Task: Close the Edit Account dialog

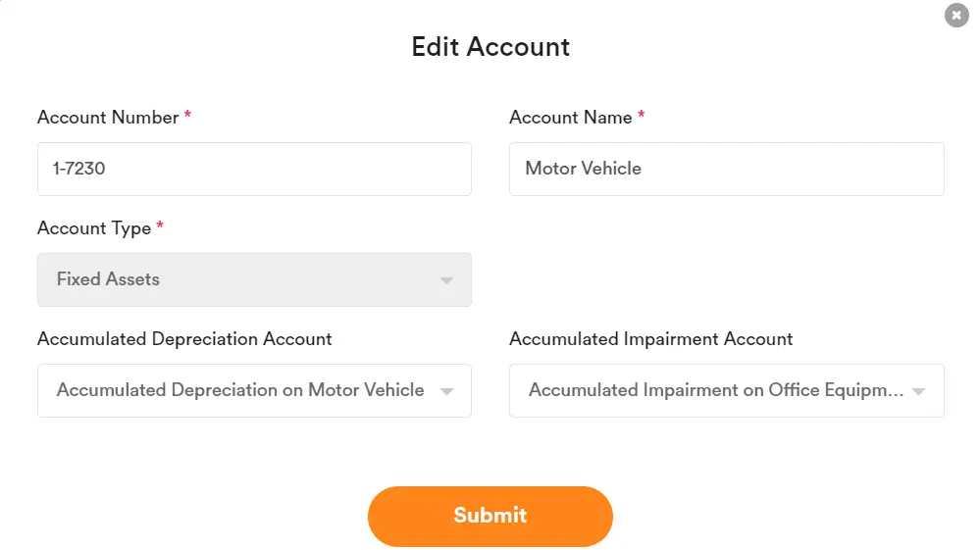Action: [956, 16]
